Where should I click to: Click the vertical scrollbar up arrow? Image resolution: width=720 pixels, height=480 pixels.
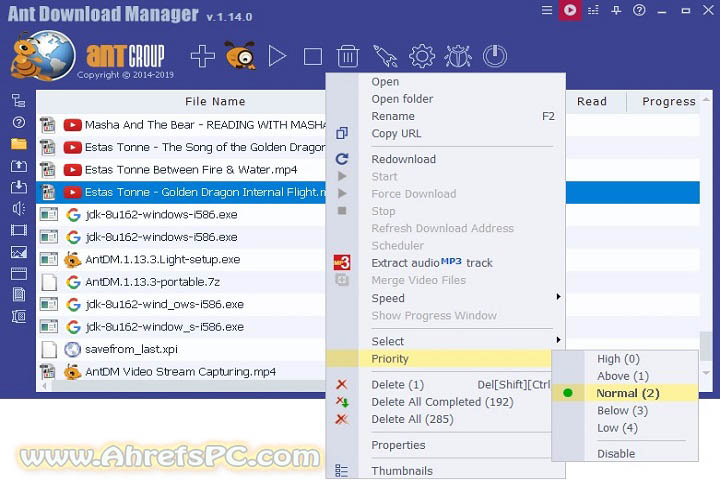[706, 99]
